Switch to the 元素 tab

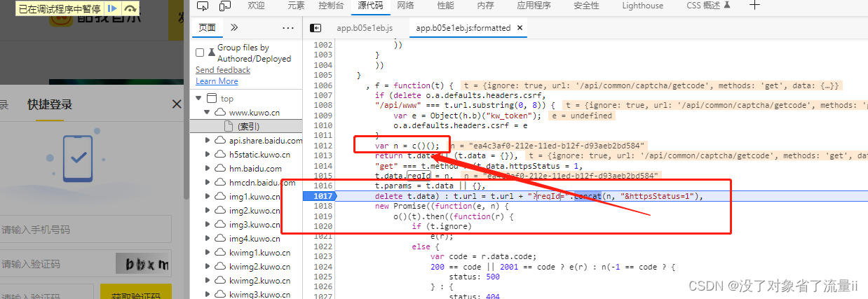pyautogui.click(x=296, y=6)
